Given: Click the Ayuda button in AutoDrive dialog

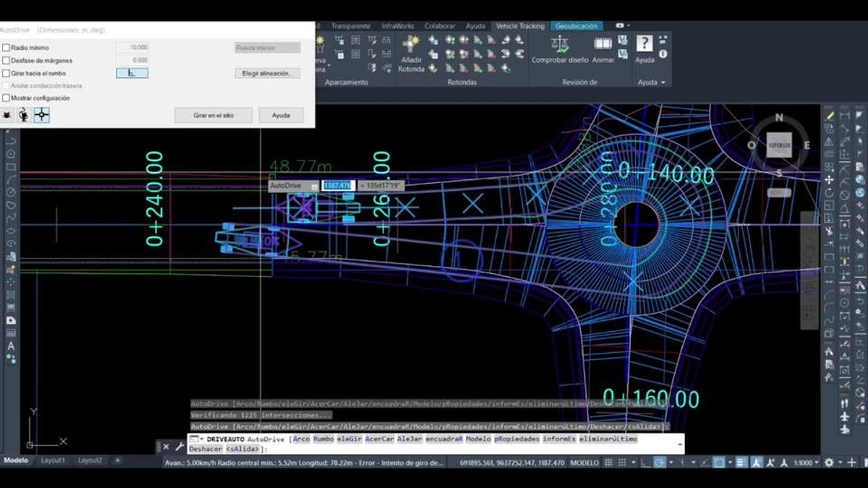Looking at the screenshot, I should coord(281,115).
